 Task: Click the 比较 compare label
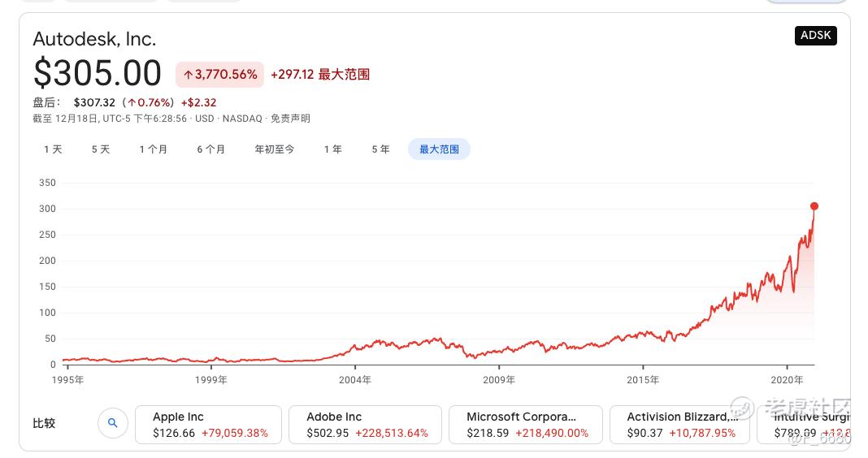pyautogui.click(x=44, y=423)
